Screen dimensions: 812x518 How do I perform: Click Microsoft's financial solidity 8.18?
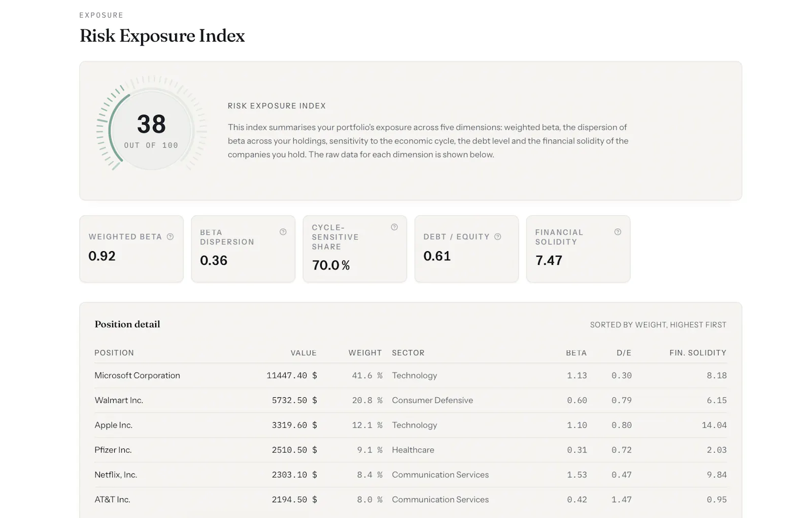tap(717, 375)
